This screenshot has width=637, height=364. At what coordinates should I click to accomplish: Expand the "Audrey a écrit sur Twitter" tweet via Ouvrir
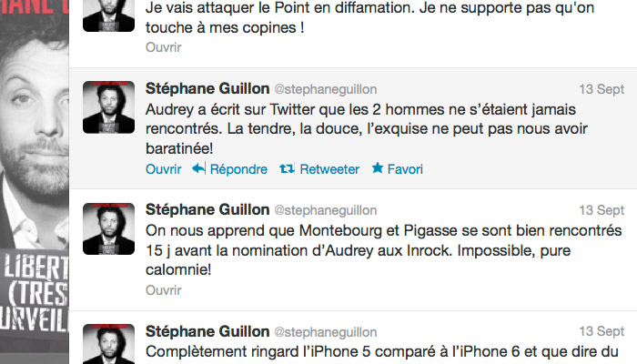coord(164,169)
